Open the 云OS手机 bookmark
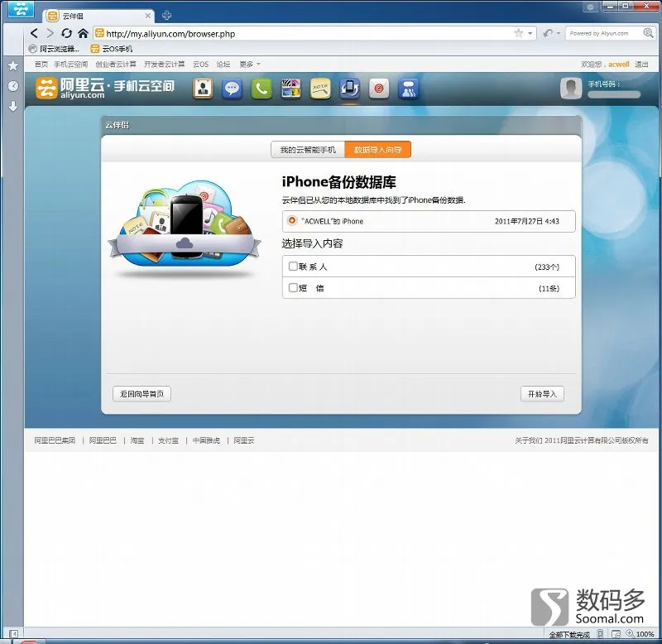The height and width of the screenshot is (644, 662). pos(112,49)
